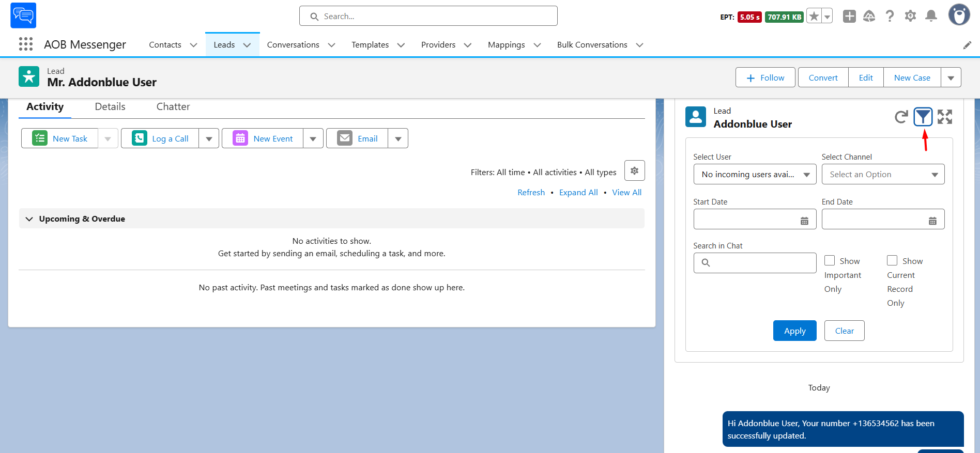This screenshot has height=453, width=980.
Task: Click the contact avatar icon beside Addonblue User
Action: click(x=696, y=117)
